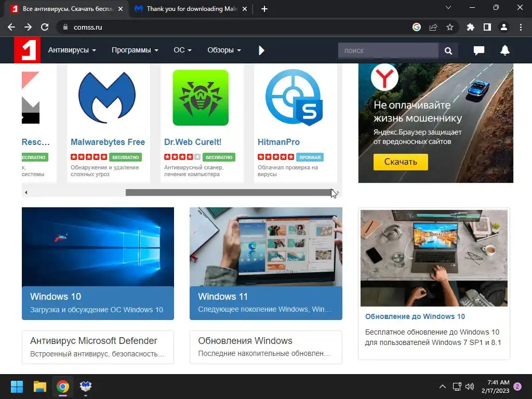The height and width of the screenshot is (399, 532).
Task: Open the volume speaker tray icon
Action: coord(470,387)
